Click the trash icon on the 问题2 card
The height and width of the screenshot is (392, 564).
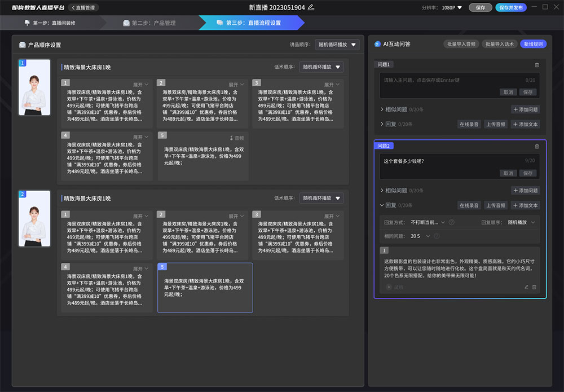coord(536,146)
